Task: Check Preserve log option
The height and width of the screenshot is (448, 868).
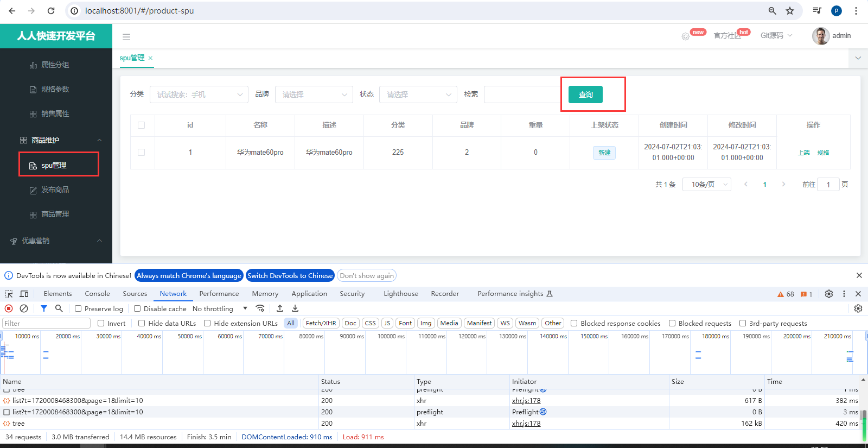Action: pyautogui.click(x=78, y=308)
